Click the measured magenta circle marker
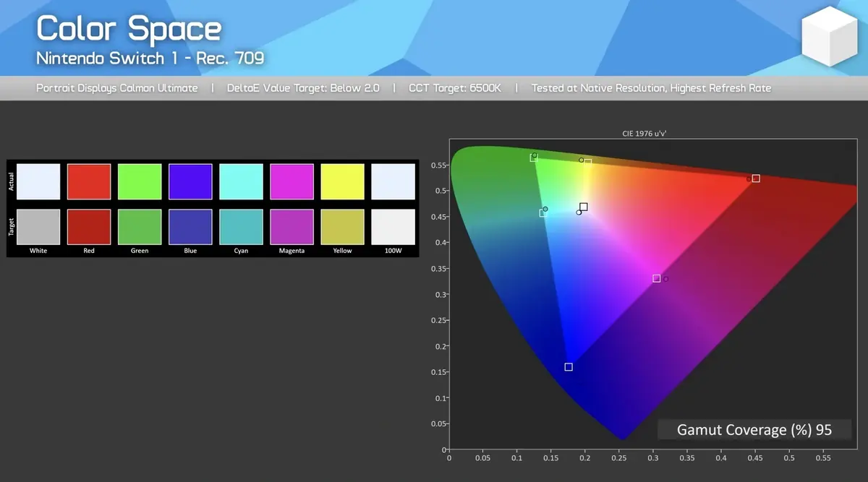 [x=666, y=279]
